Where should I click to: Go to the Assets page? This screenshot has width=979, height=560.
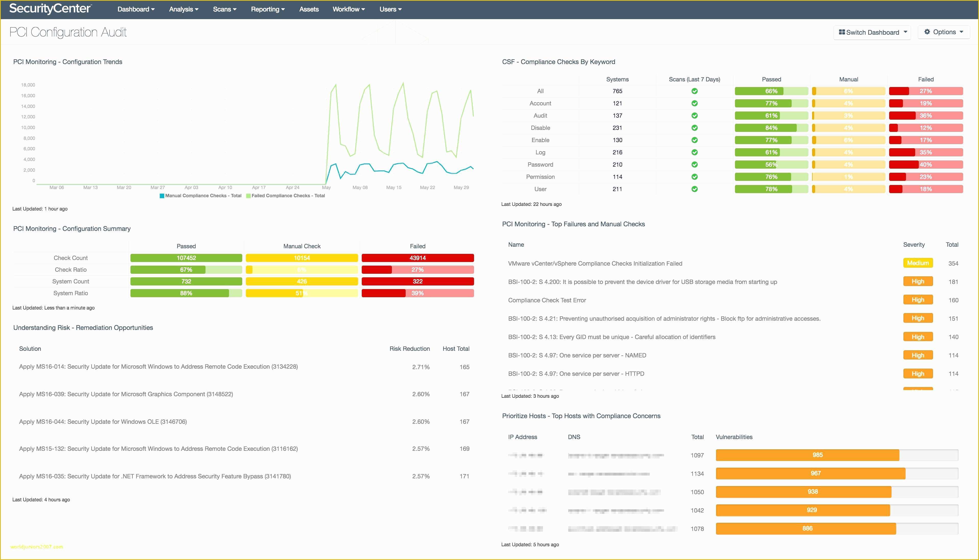point(309,9)
